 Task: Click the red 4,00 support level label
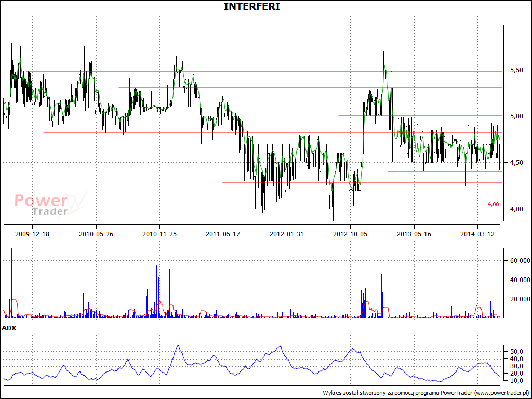494,204
